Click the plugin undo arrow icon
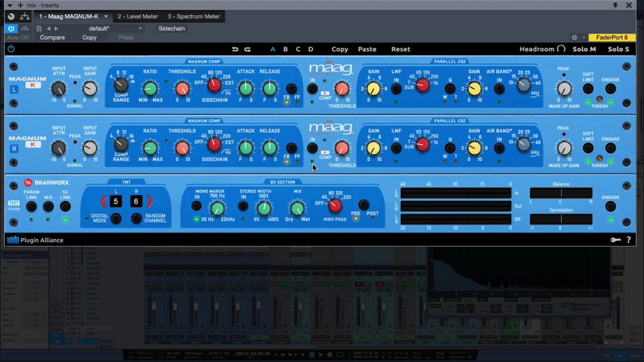The height and width of the screenshot is (362, 644). (235, 49)
